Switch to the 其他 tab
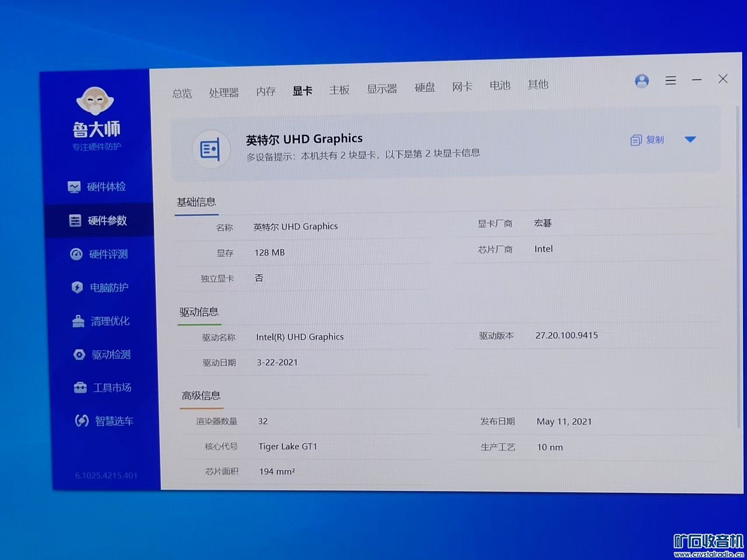The width and height of the screenshot is (747, 560). 538,85
